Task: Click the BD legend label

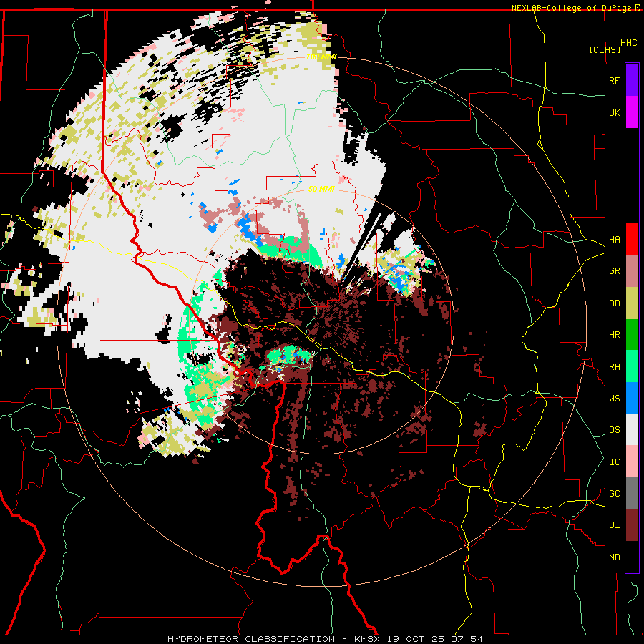Action: tap(614, 303)
